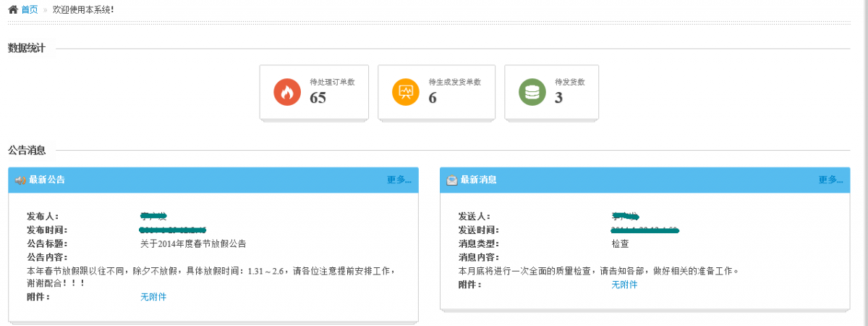Select the 待生成发货单数 label
This screenshot has height=326, width=868.
point(454,82)
